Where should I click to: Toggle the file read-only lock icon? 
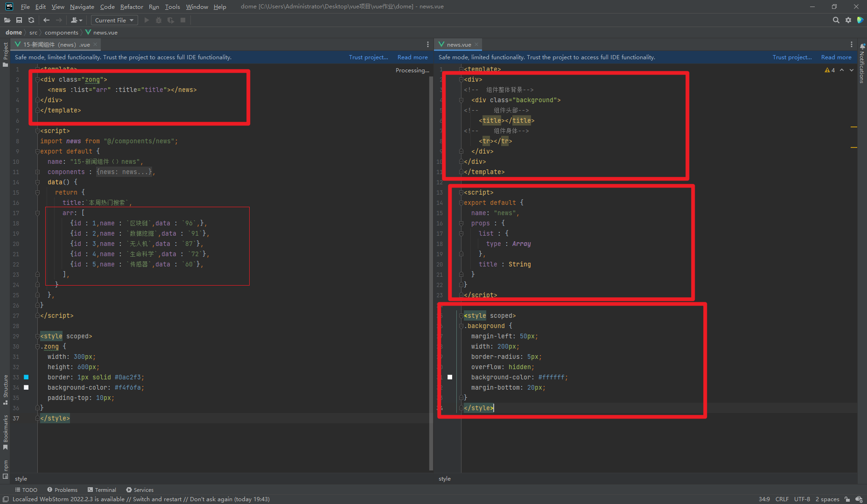pyautogui.click(x=847, y=499)
